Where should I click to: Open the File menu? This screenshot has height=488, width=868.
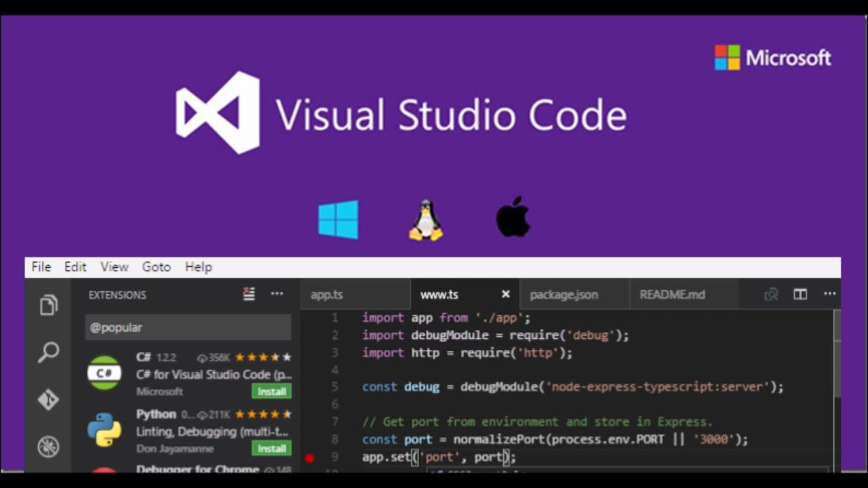point(41,267)
